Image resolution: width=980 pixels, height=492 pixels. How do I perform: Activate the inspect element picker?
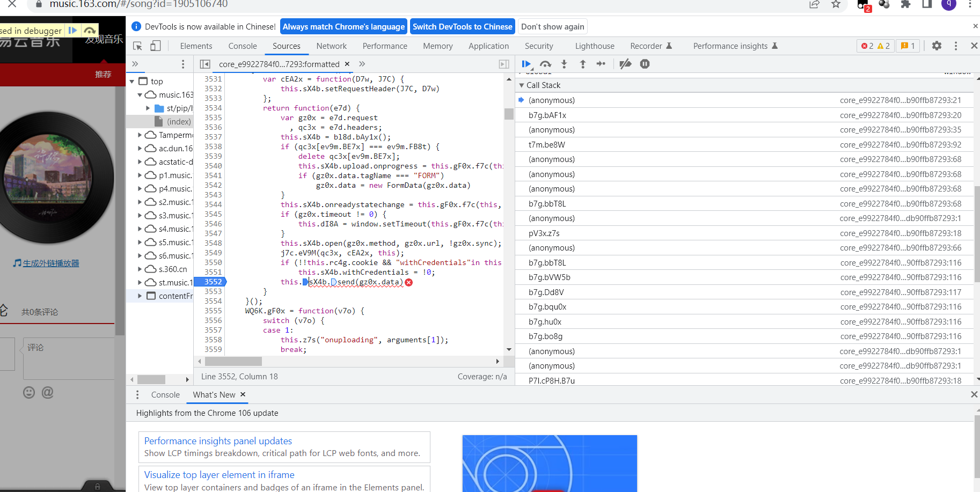pos(138,46)
